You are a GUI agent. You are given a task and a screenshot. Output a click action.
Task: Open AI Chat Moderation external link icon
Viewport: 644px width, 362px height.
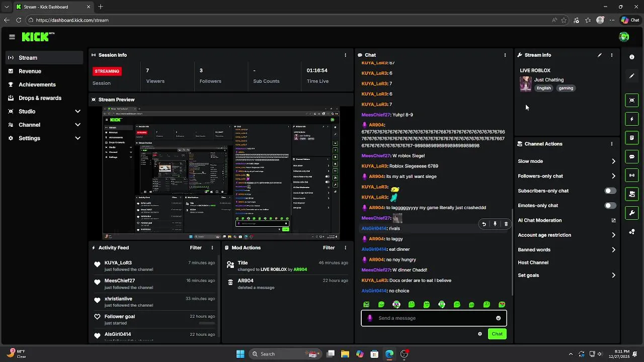pyautogui.click(x=613, y=220)
